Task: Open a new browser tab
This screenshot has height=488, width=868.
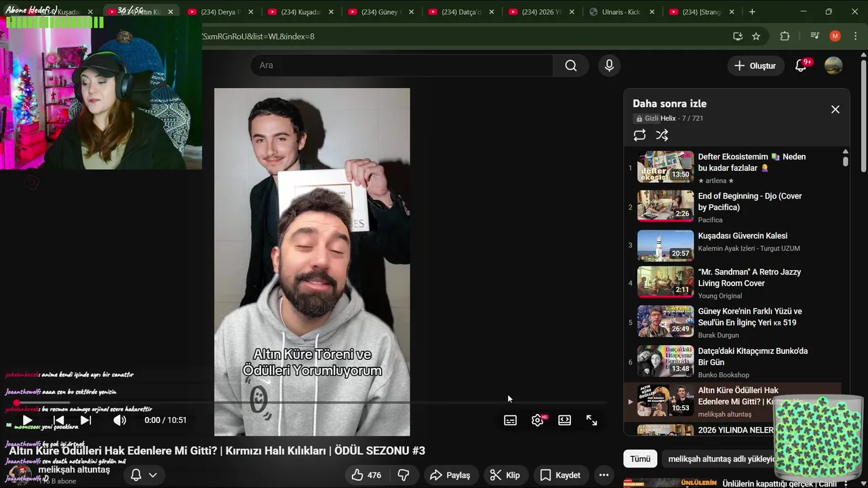Action: [751, 12]
